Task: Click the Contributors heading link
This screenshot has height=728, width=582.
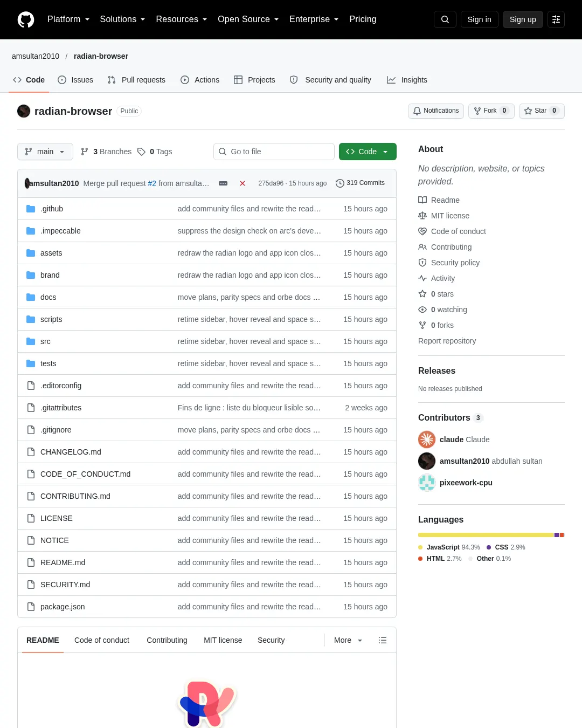Action: click(451, 418)
